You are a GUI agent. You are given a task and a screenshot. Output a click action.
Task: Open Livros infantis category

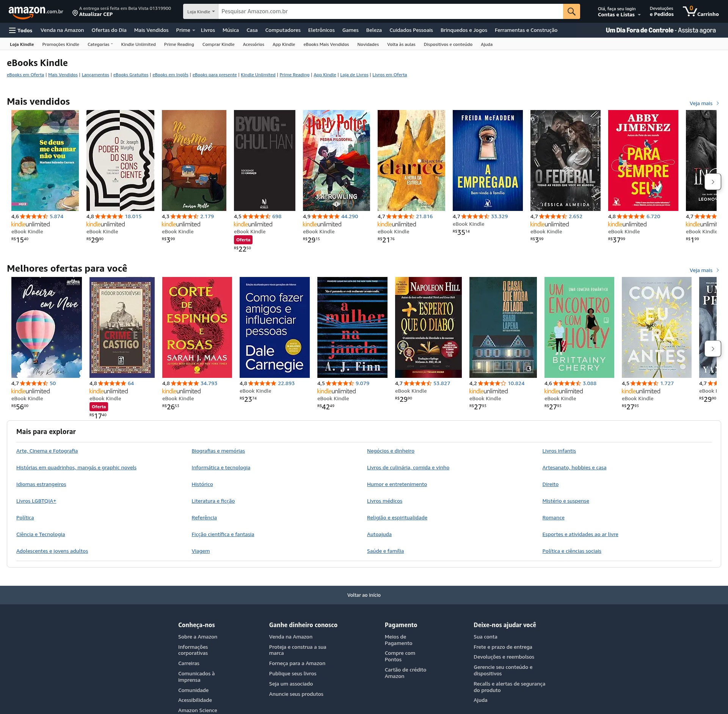pos(559,451)
